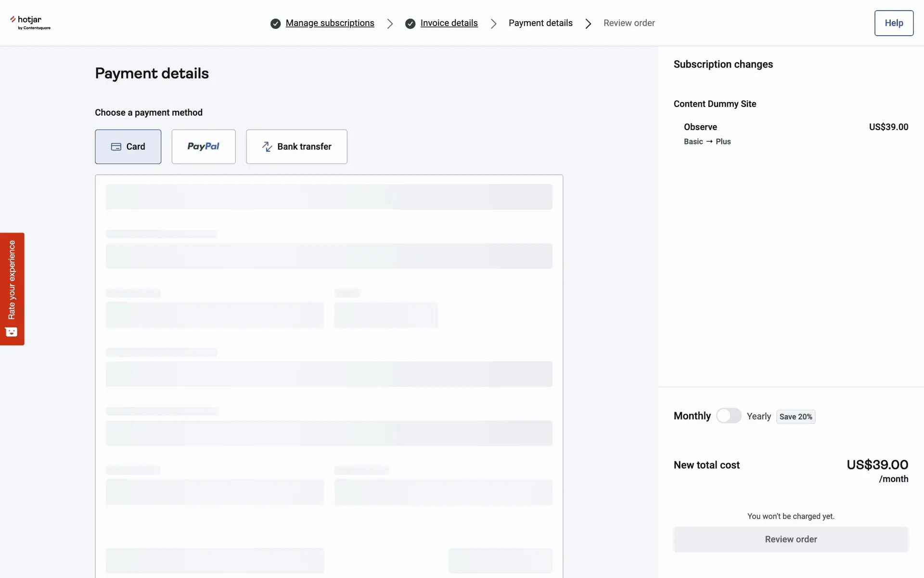Click the Hotjar logo
Viewport: 924px width, 578px height.
click(30, 23)
